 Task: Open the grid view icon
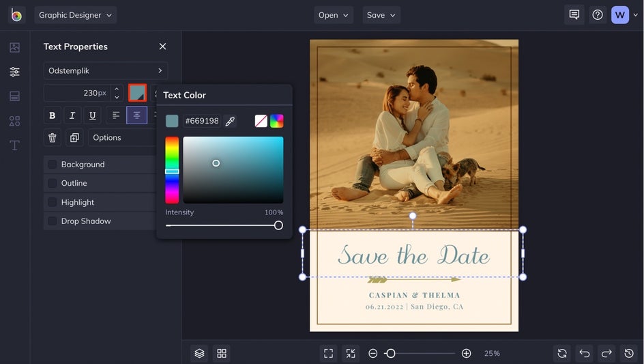pos(222,353)
